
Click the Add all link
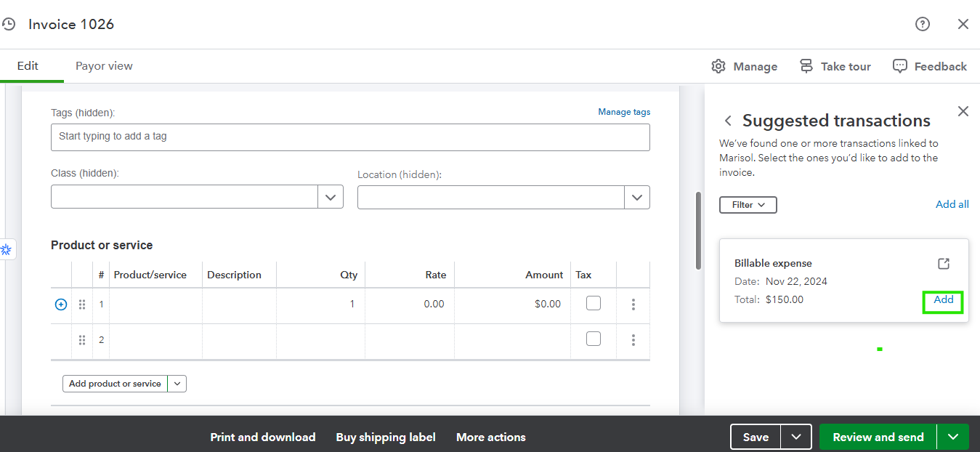952,203
